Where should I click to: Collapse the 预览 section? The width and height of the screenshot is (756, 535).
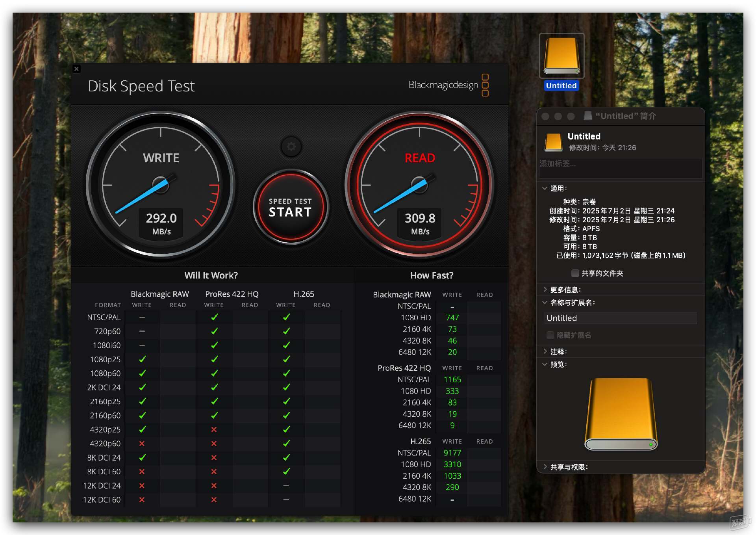click(545, 364)
